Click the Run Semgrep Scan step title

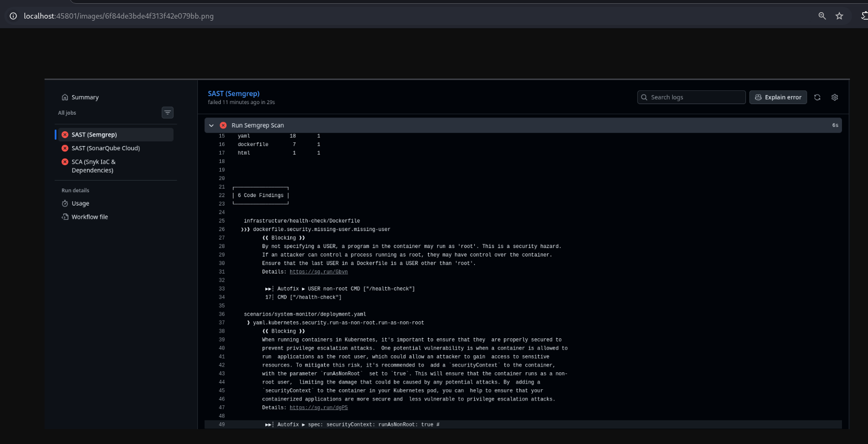(257, 125)
